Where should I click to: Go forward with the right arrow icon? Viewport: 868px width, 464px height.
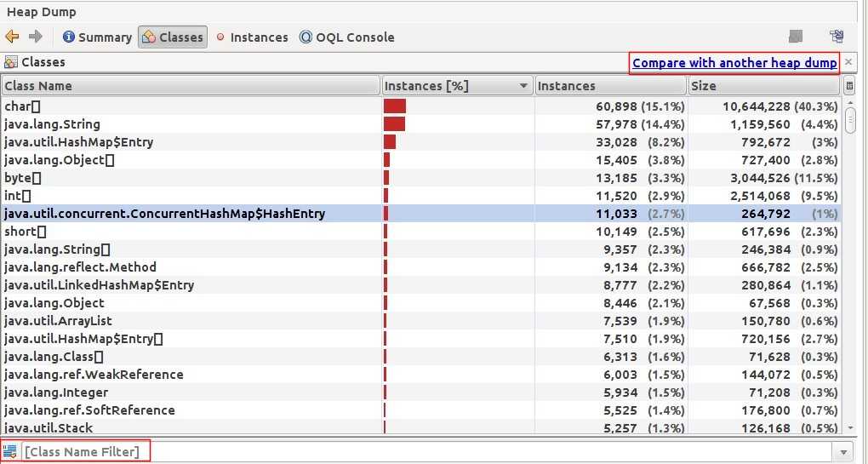pos(36,37)
